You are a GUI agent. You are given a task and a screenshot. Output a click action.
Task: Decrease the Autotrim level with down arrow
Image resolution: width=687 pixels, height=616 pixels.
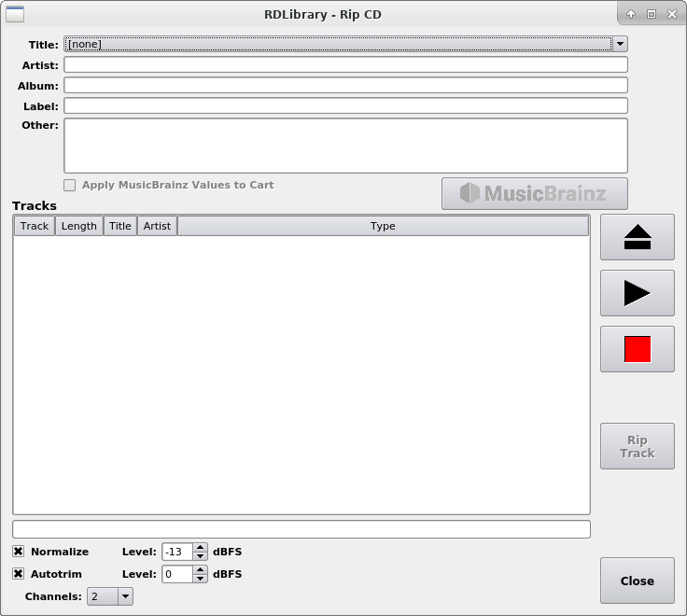[200, 579]
